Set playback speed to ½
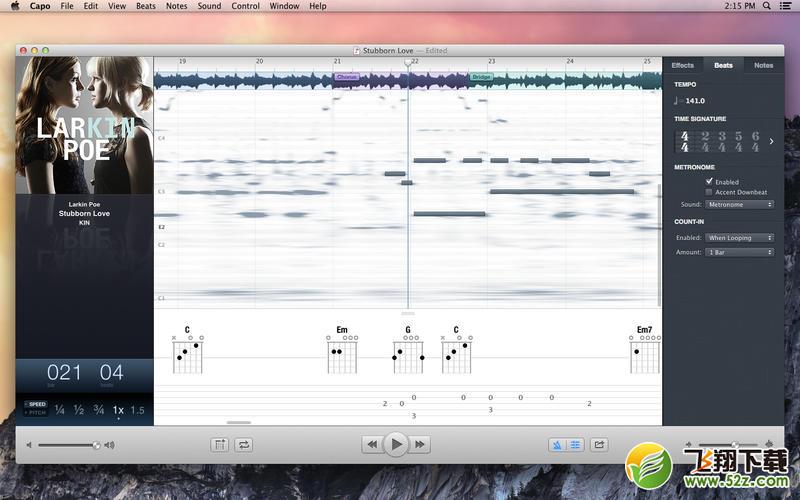The image size is (800, 500). coord(79,410)
